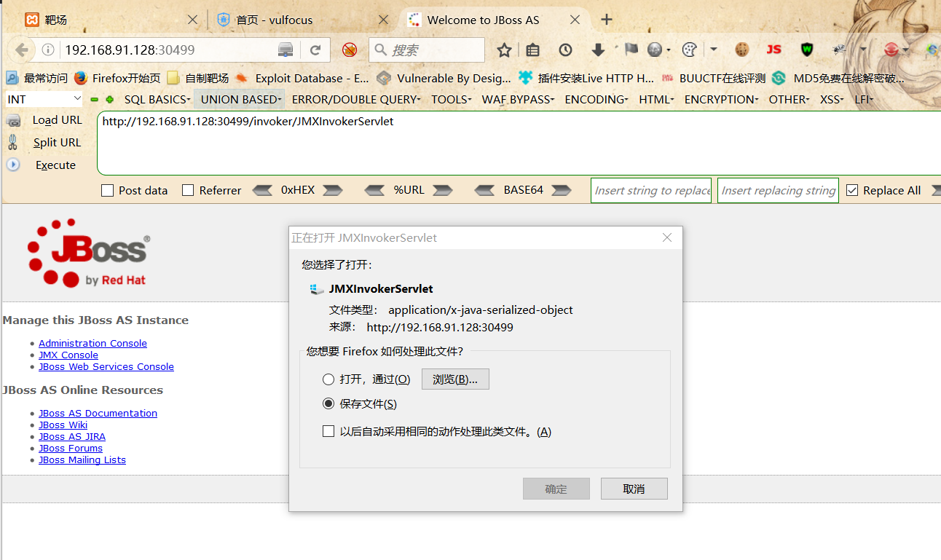
Task: Click the red JS extension icon
Action: (x=773, y=50)
